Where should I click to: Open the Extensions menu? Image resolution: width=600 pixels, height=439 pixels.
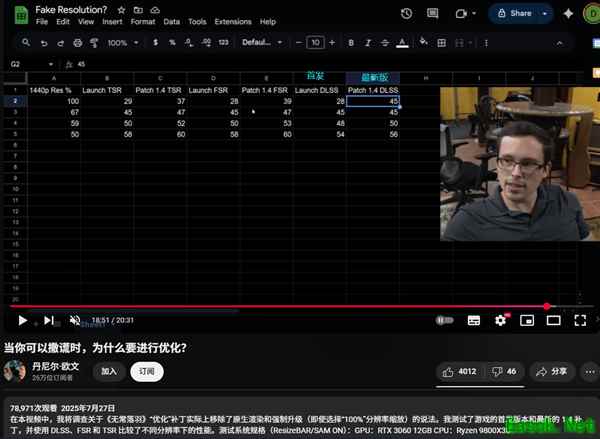[x=234, y=21]
